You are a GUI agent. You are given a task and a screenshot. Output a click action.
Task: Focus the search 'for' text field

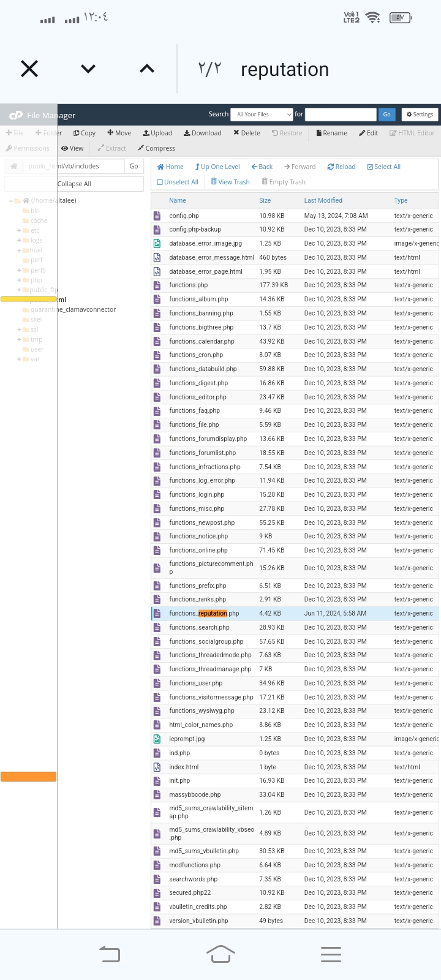click(341, 115)
